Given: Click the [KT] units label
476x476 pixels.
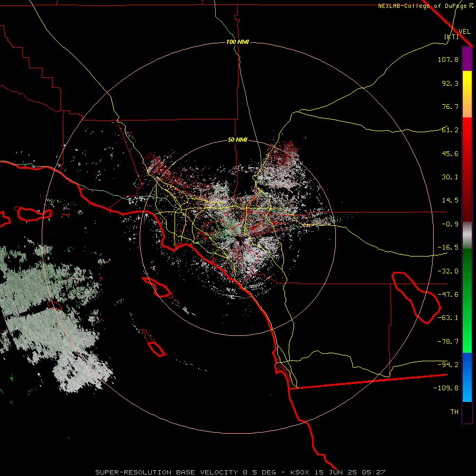Looking at the screenshot, I should [x=452, y=36].
